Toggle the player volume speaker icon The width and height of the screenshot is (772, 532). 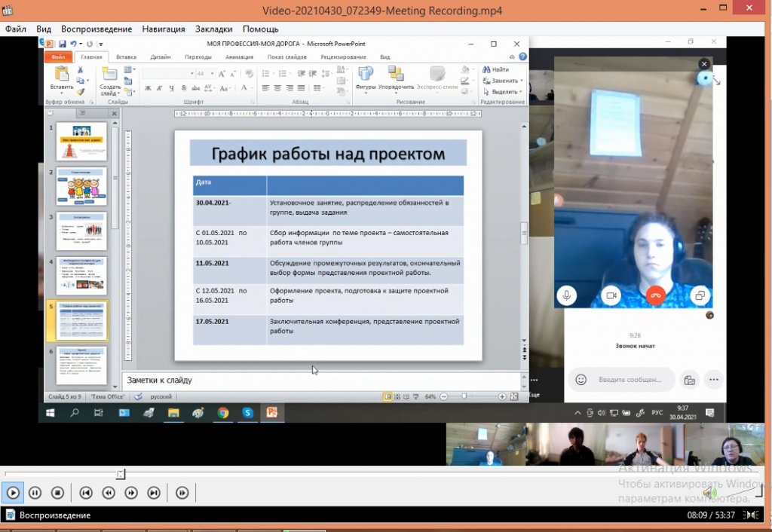[x=709, y=494]
